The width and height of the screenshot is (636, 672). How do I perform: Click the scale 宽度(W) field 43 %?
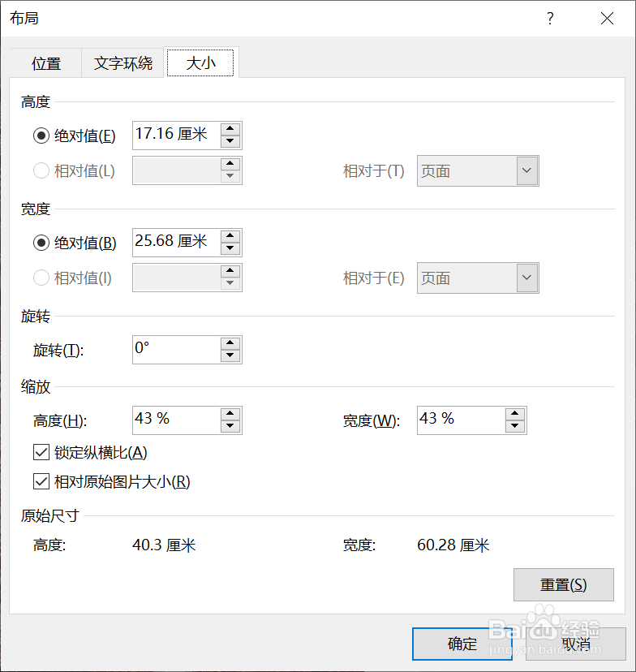click(462, 420)
